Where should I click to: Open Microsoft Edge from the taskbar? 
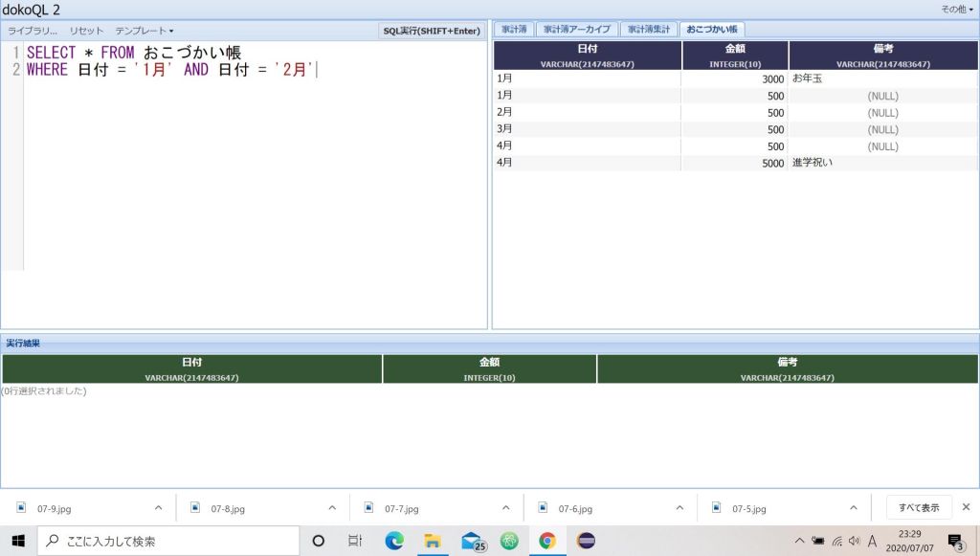point(394,541)
